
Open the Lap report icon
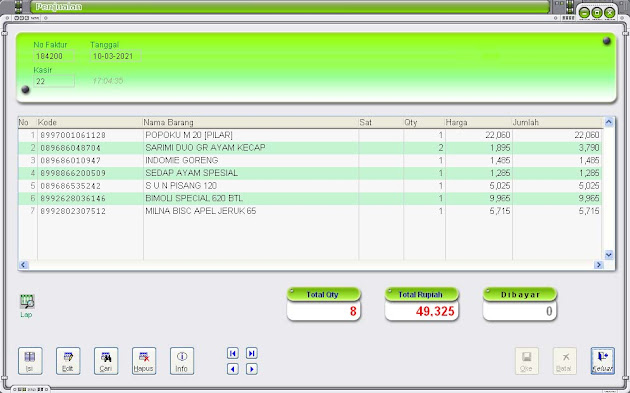click(x=27, y=301)
